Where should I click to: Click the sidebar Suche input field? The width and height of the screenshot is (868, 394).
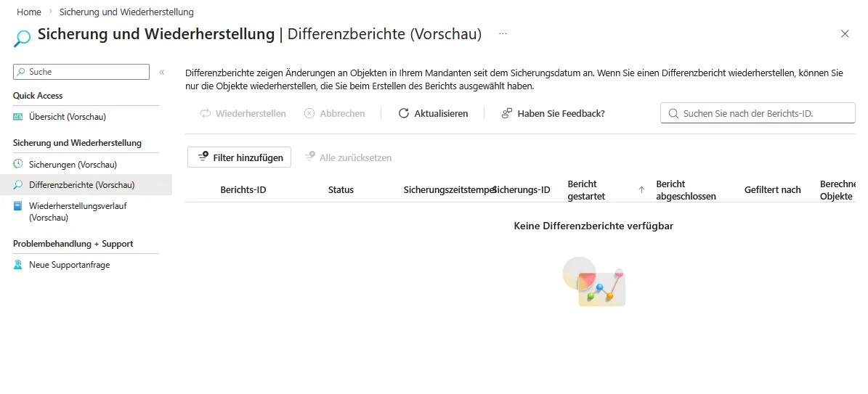click(87, 72)
